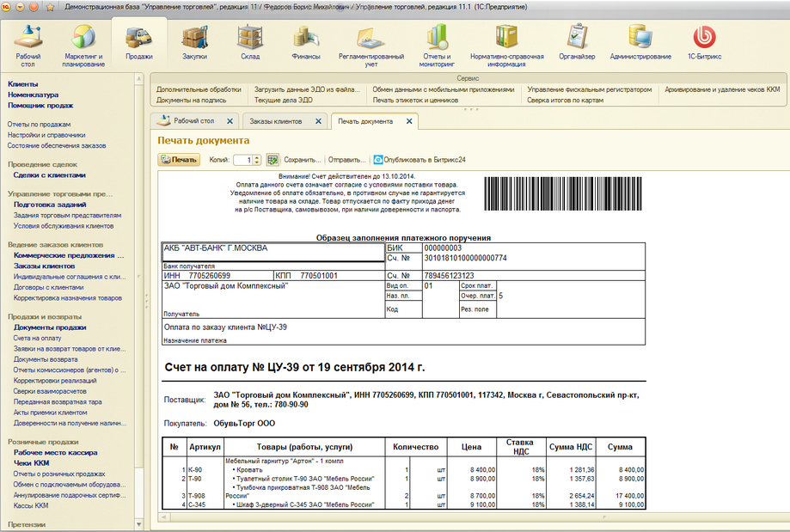Click the Bitrix24 publish icon
790x532 pixels.
pos(378,160)
